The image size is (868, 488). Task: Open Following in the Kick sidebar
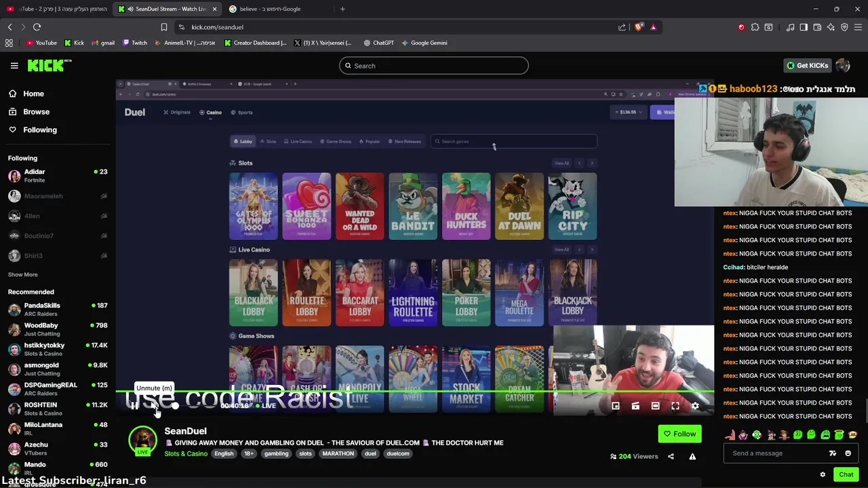pyautogui.click(x=34, y=129)
